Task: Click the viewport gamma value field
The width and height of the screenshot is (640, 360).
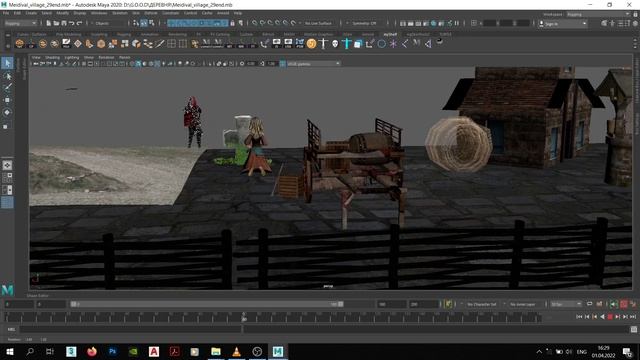Action: coord(271,64)
